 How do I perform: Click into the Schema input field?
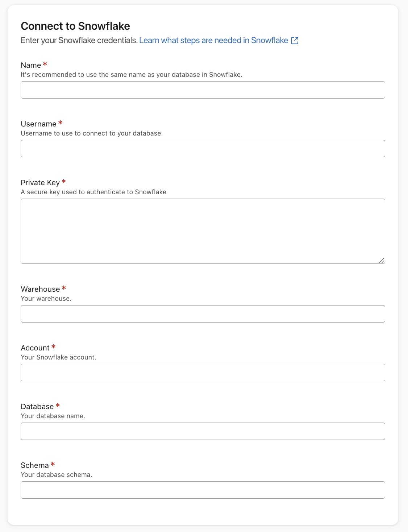pos(203,490)
